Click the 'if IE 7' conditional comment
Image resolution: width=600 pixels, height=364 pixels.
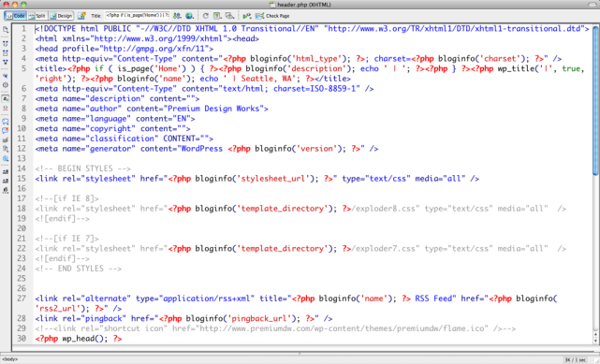[x=66, y=239]
